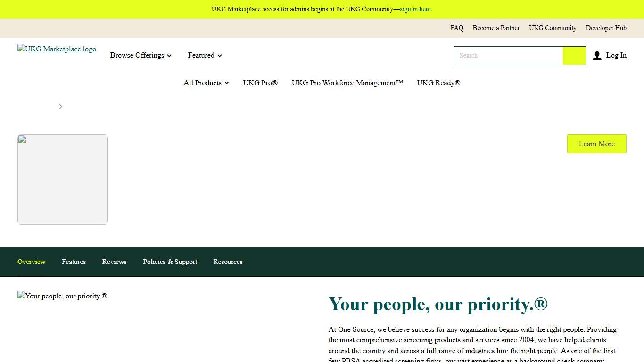The image size is (644, 362).
Task: Click the search magnifier button
Action: (x=574, y=55)
